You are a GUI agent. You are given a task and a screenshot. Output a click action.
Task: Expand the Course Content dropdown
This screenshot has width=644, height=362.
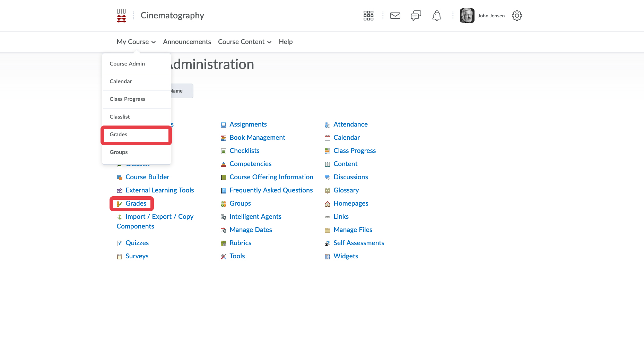coord(244,42)
